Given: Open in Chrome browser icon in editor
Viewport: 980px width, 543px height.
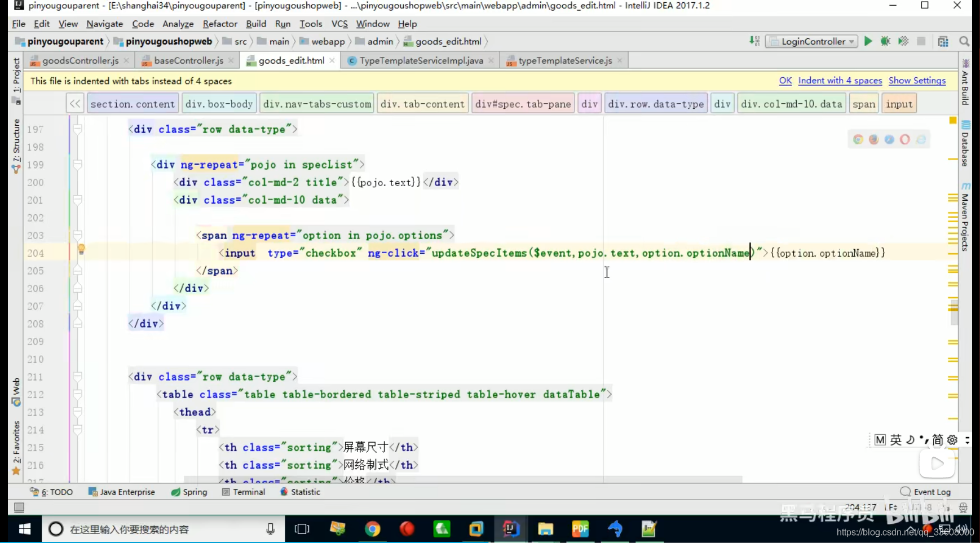Looking at the screenshot, I should (858, 139).
